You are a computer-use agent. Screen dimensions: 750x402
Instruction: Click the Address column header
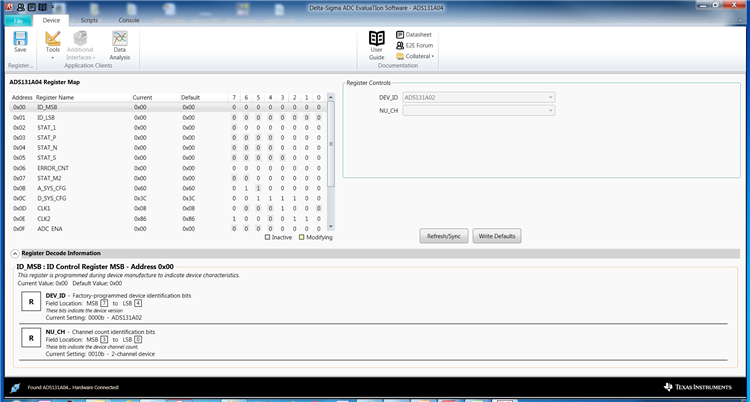tap(22, 98)
